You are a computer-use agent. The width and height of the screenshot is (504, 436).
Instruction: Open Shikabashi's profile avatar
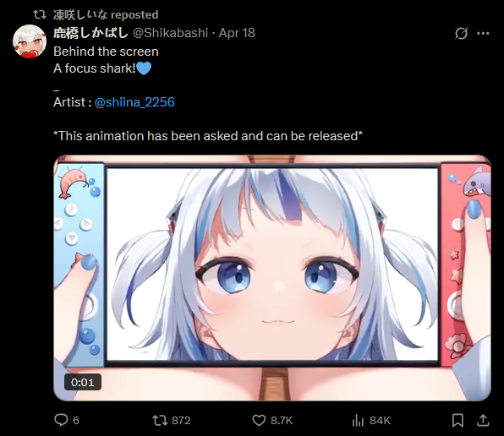tap(30, 41)
